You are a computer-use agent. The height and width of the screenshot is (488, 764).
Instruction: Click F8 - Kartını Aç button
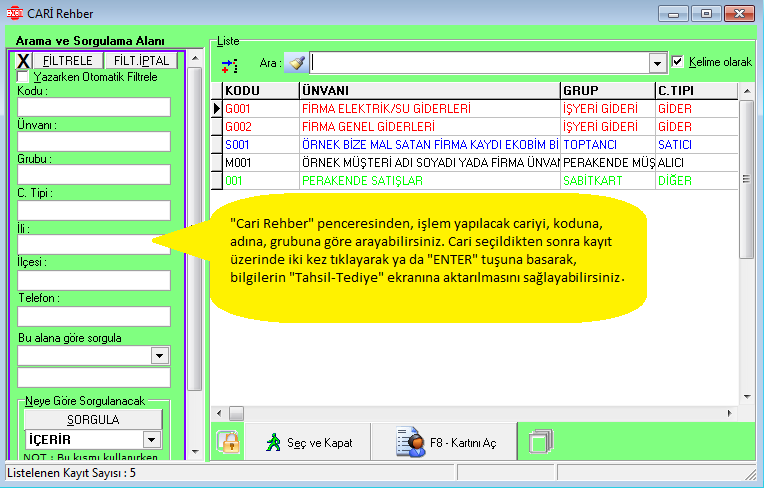pyautogui.click(x=444, y=442)
